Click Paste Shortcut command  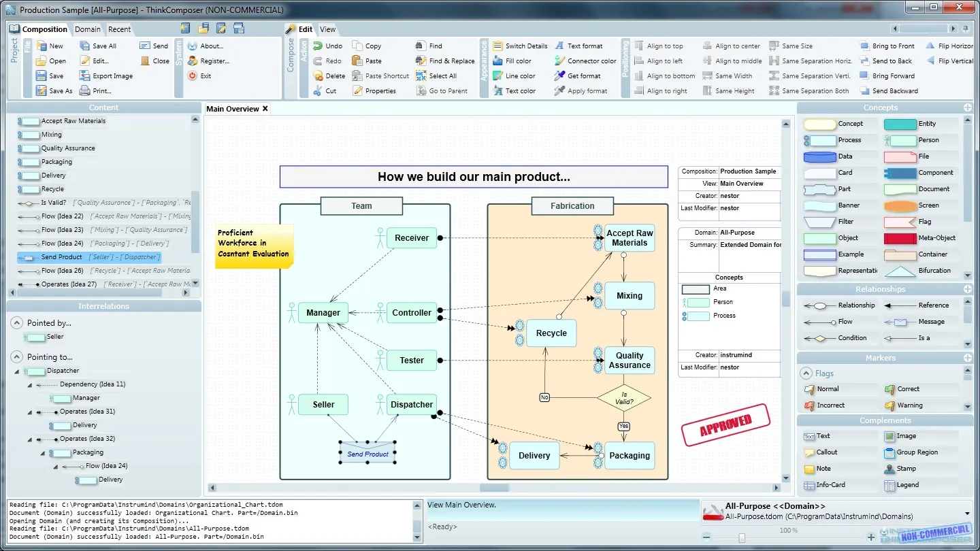tap(381, 76)
